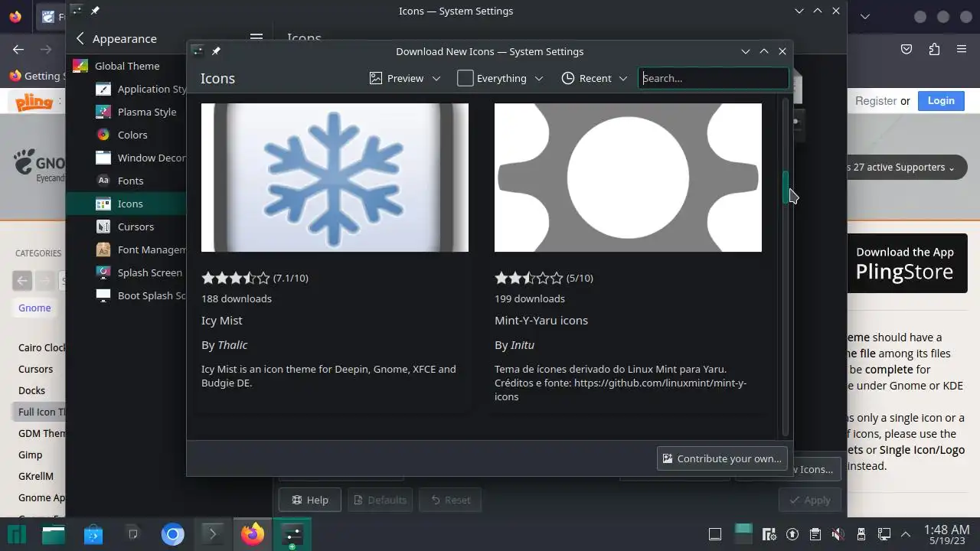
Task: Click muted volume tray icon
Action: [x=838, y=534]
